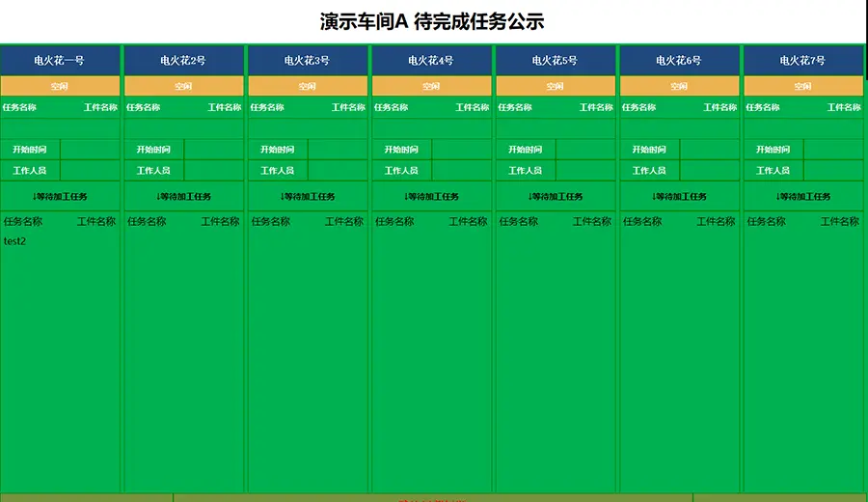The image size is (868, 502).
Task: Click the 空闲 status bar under 电火花2号
Action: coord(184,86)
